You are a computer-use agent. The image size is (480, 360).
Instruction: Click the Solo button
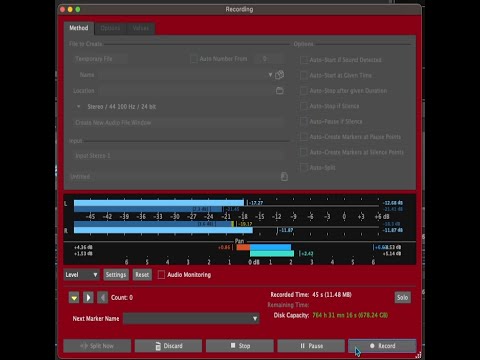click(403, 297)
